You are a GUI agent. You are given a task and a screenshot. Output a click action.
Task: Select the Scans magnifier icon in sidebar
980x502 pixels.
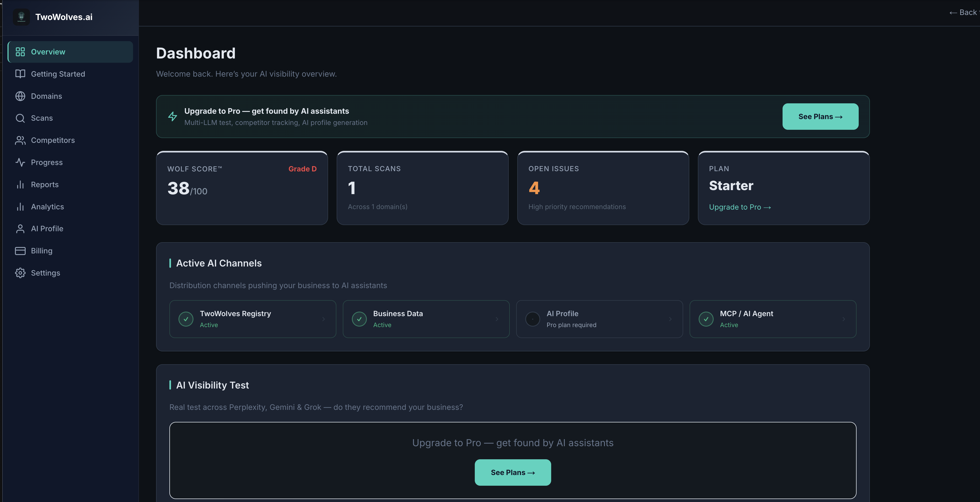[21, 118]
